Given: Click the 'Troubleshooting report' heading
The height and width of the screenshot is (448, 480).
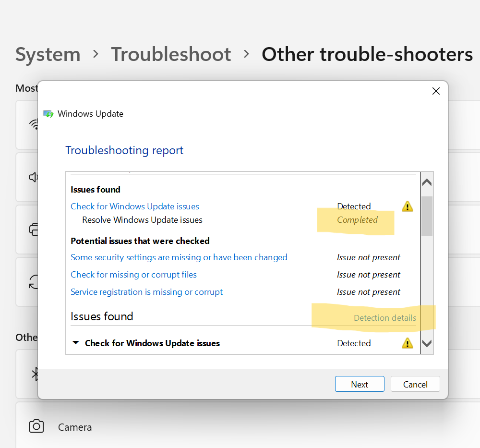Looking at the screenshot, I should point(124,150).
